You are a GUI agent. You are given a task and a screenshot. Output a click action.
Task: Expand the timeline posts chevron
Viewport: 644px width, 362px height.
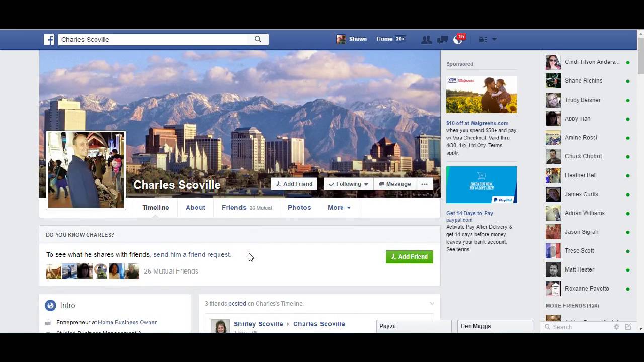tap(432, 303)
